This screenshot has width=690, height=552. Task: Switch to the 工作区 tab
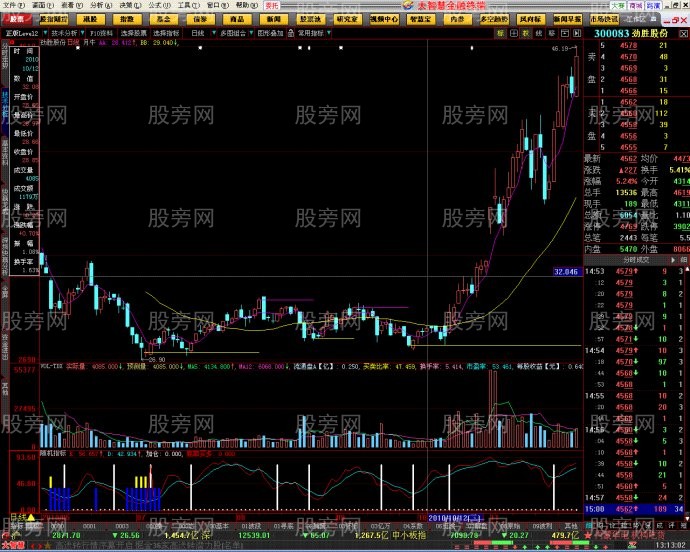[638, 19]
